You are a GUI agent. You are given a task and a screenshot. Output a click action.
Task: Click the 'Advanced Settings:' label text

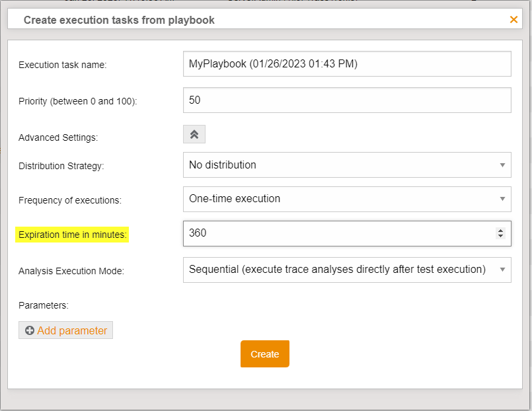[58, 138]
